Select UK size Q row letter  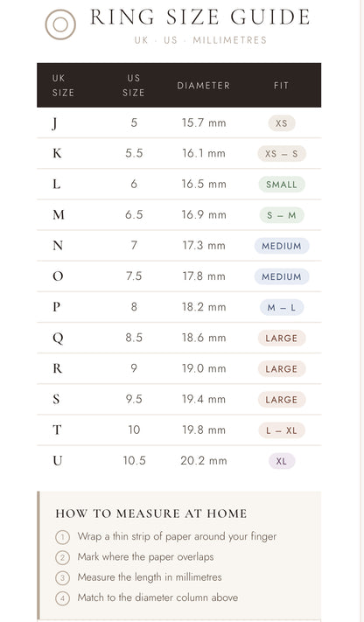click(58, 338)
